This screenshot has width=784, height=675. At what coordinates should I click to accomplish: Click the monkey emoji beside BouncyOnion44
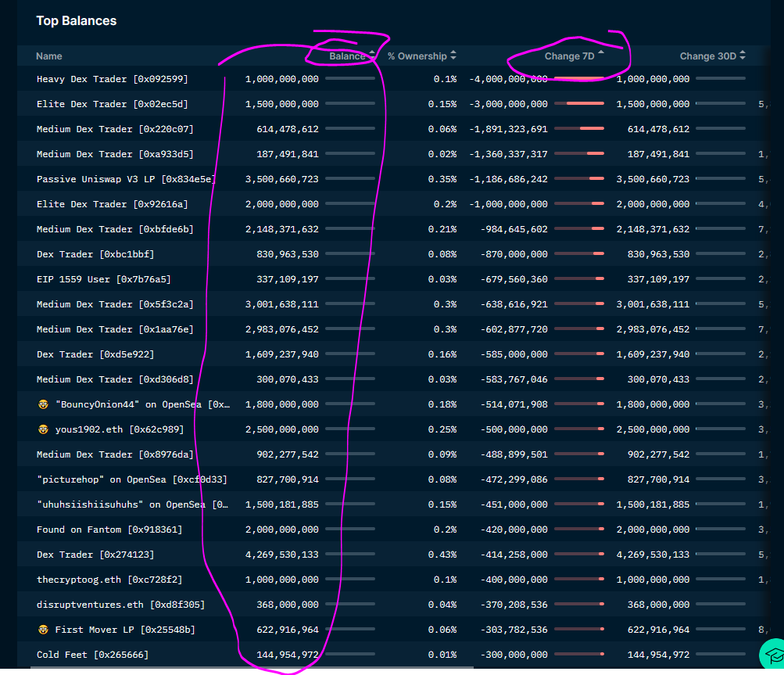pyautogui.click(x=41, y=404)
